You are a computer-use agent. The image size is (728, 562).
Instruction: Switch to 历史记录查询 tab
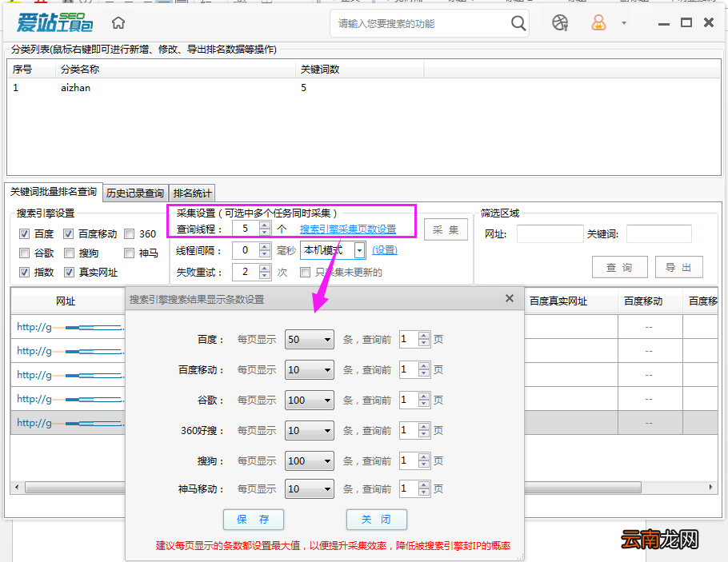135,193
